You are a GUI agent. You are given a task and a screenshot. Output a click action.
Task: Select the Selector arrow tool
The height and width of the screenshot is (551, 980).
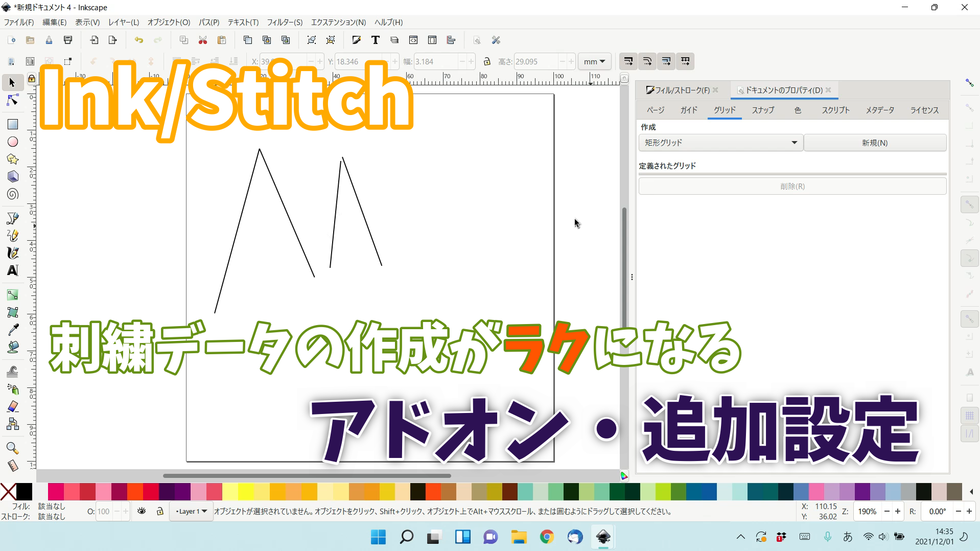12,82
